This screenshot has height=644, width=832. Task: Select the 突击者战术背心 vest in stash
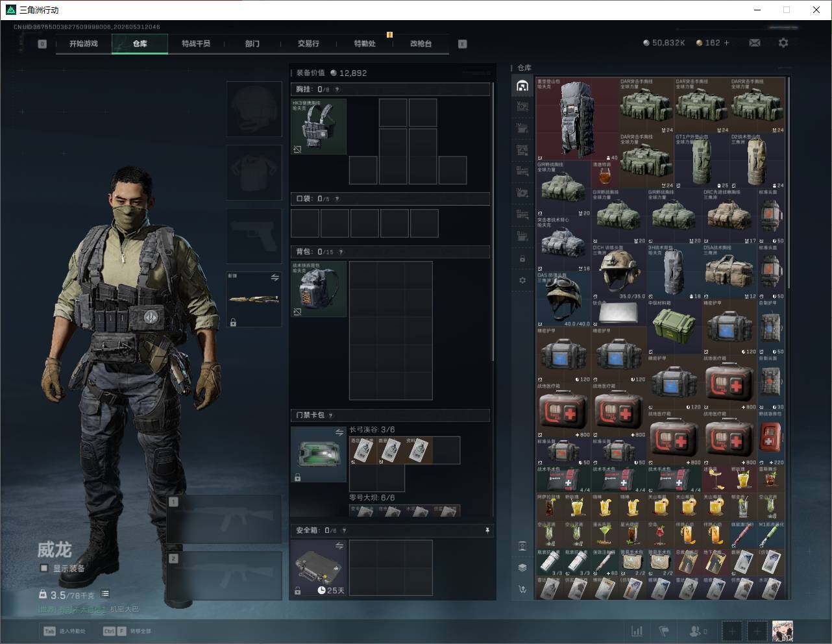click(564, 244)
